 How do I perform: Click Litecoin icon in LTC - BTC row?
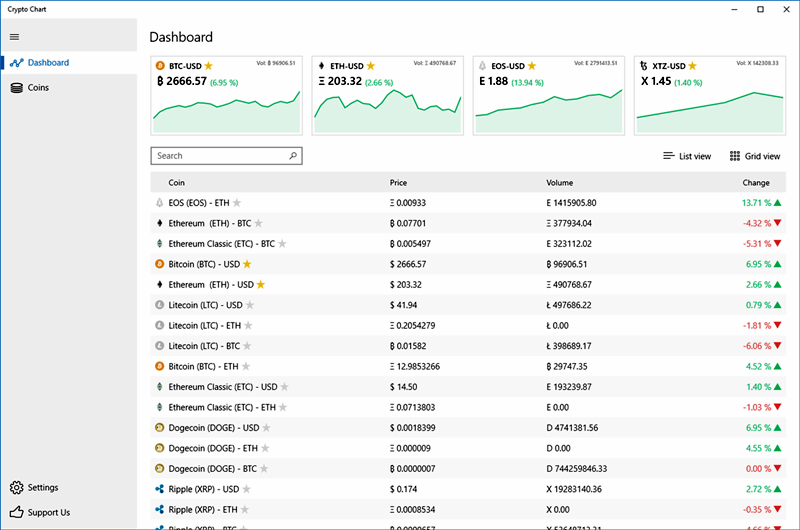[x=159, y=345]
